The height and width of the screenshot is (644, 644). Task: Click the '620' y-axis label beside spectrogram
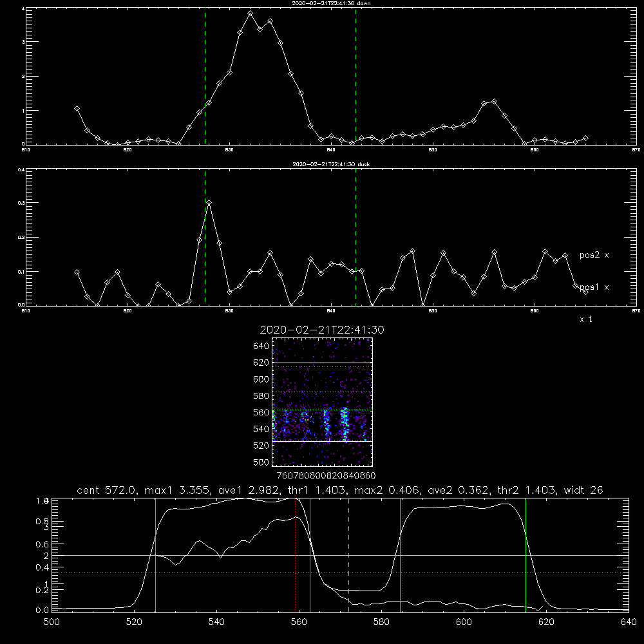click(261, 363)
